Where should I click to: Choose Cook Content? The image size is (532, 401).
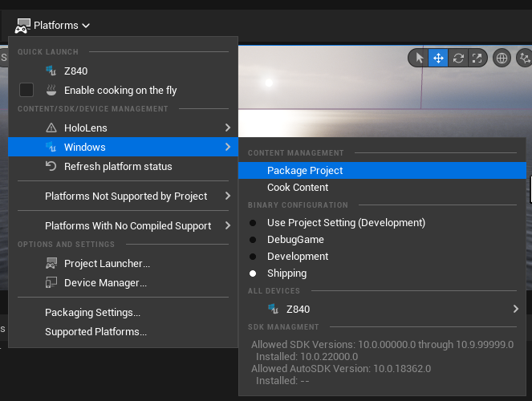coord(298,188)
